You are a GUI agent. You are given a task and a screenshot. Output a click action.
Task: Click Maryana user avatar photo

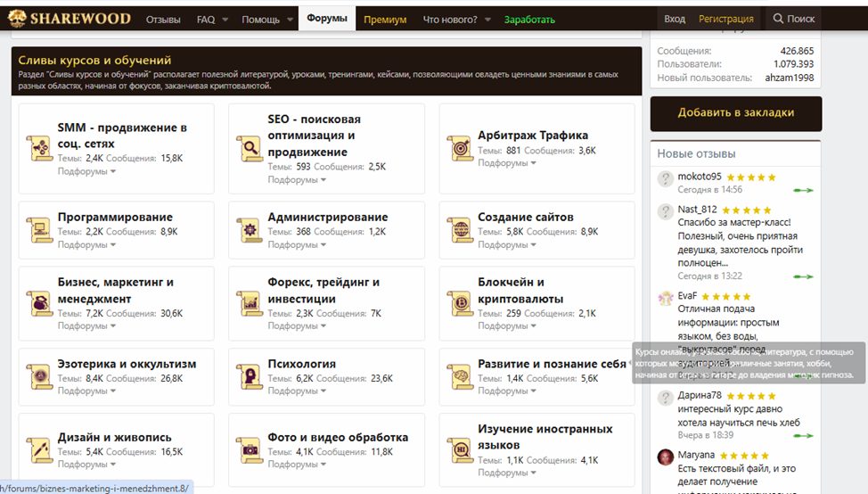coord(665,457)
